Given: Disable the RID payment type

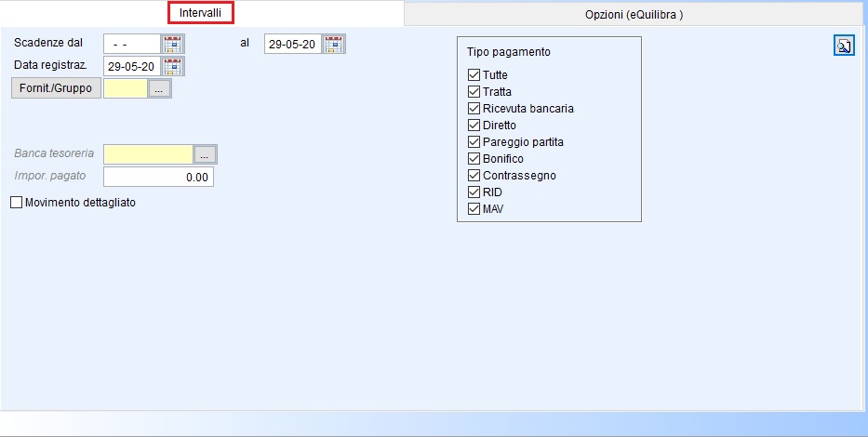Looking at the screenshot, I should coord(474,192).
